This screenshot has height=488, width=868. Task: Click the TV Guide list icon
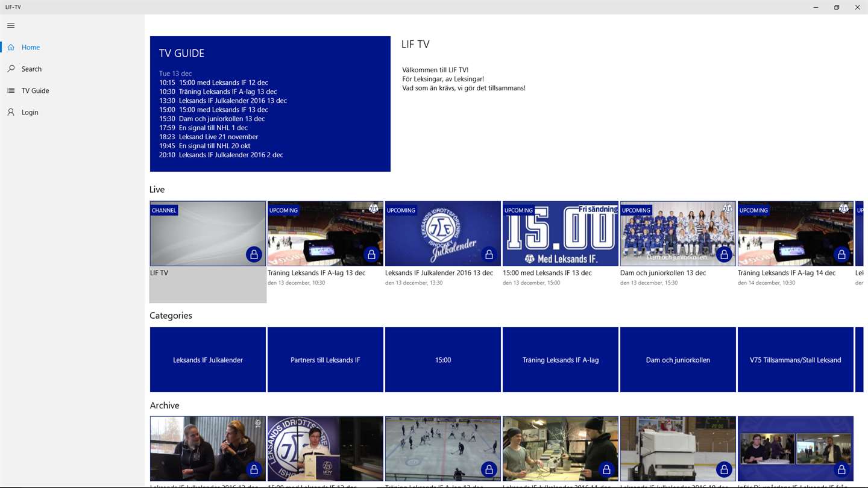coord(11,90)
